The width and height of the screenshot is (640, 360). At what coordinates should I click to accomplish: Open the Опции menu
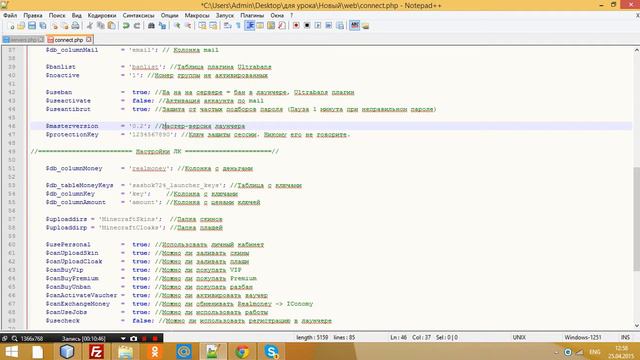point(169,15)
